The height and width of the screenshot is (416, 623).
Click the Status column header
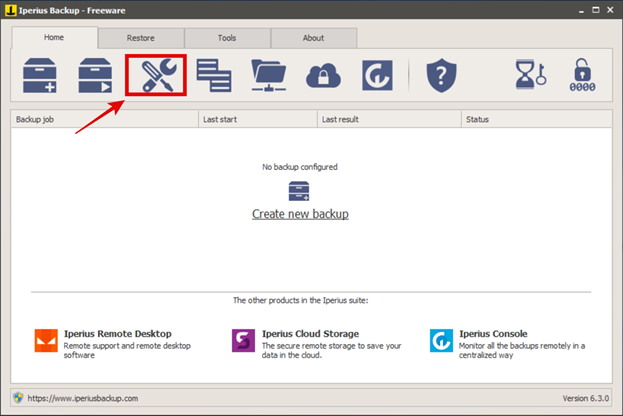(537, 119)
